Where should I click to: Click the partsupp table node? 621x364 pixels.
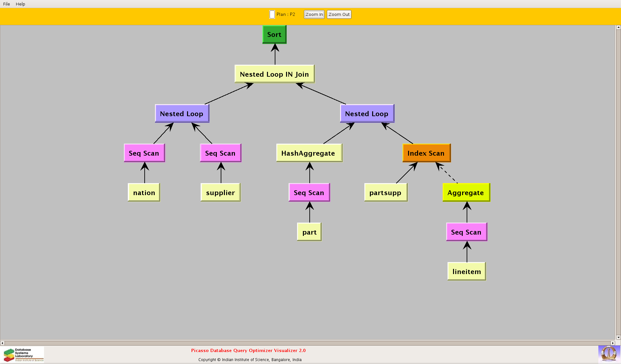385,193
